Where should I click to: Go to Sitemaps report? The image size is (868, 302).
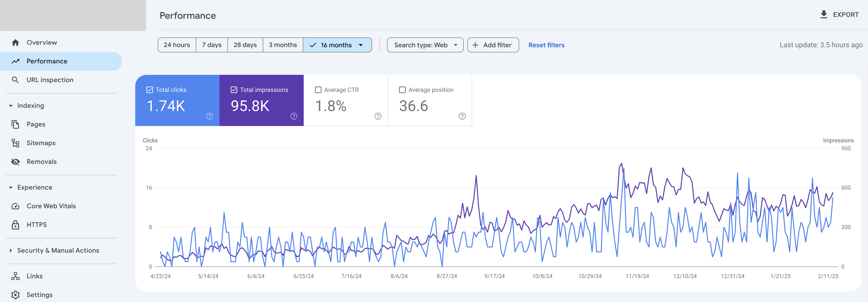(x=61, y=143)
